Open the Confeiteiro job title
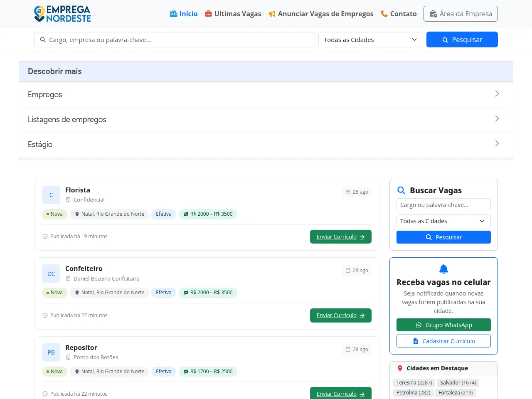The image size is (532, 399). [x=84, y=268]
